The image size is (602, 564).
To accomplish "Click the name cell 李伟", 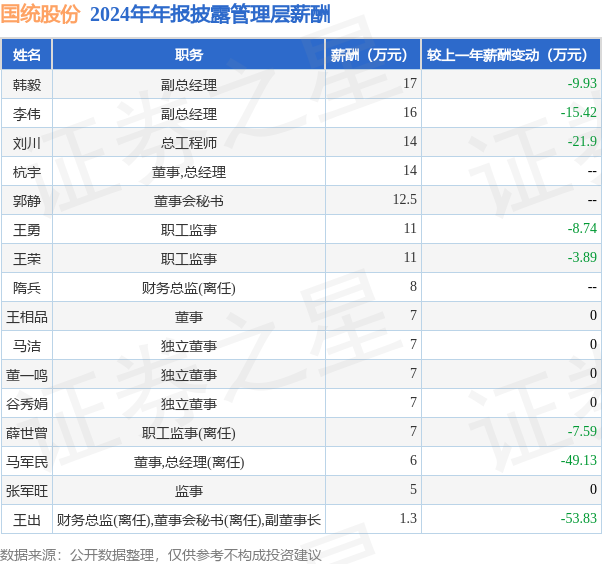I will [26, 114].
